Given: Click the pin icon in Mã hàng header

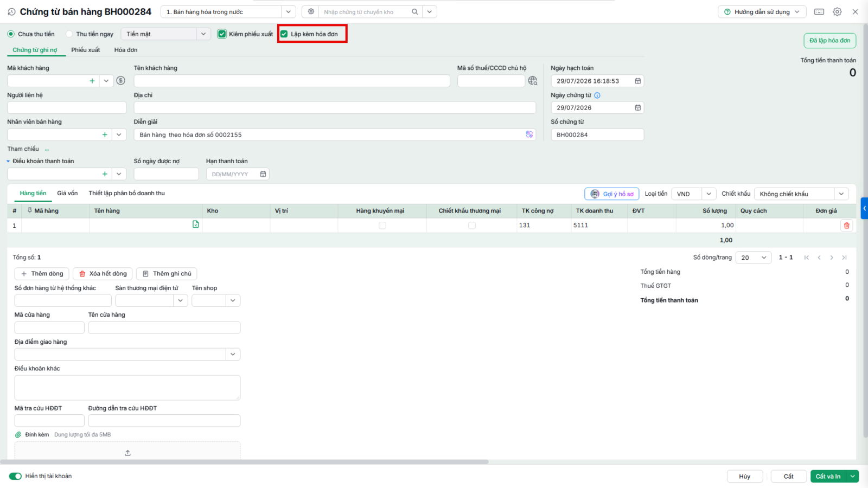Looking at the screenshot, I should (x=30, y=210).
